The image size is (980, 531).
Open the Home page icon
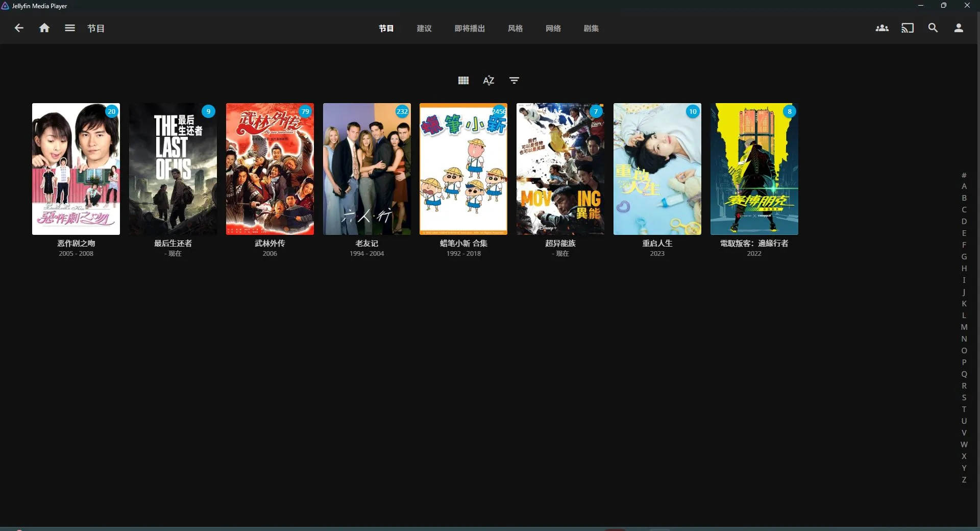pyautogui.click(x=44, y=28)
